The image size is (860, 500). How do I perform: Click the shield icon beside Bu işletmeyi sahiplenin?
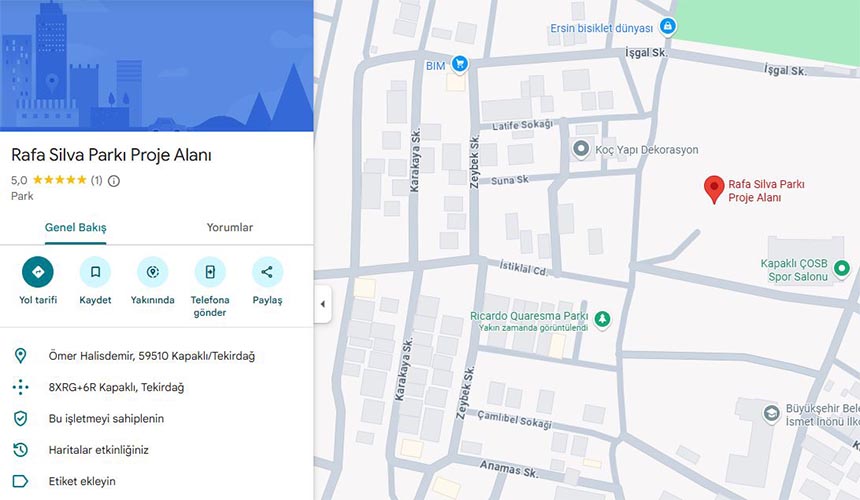(20, 418)
